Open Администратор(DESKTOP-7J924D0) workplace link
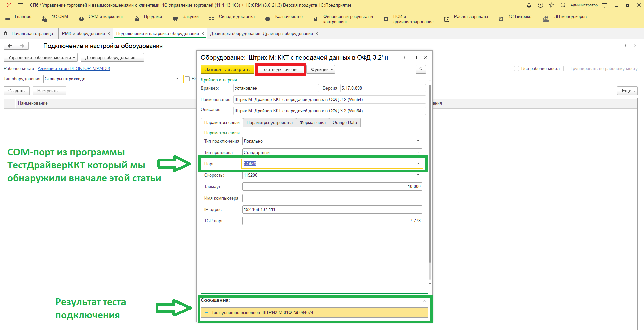 [74, 69]
